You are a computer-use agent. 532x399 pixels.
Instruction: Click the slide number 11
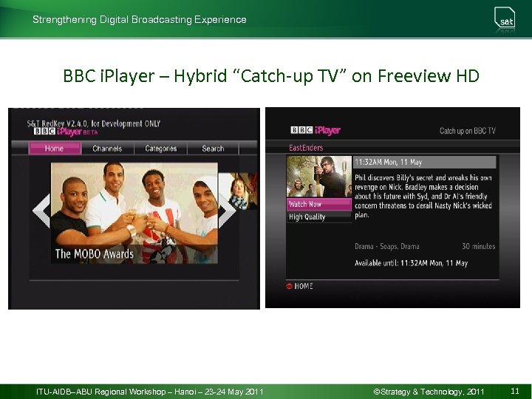(515, 391)
